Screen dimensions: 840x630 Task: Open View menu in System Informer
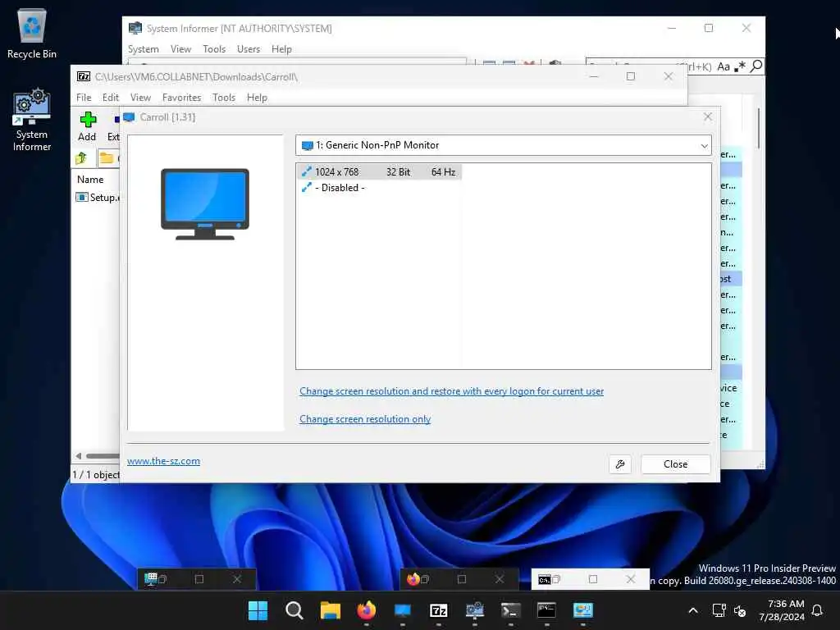(x=180, y=49)
